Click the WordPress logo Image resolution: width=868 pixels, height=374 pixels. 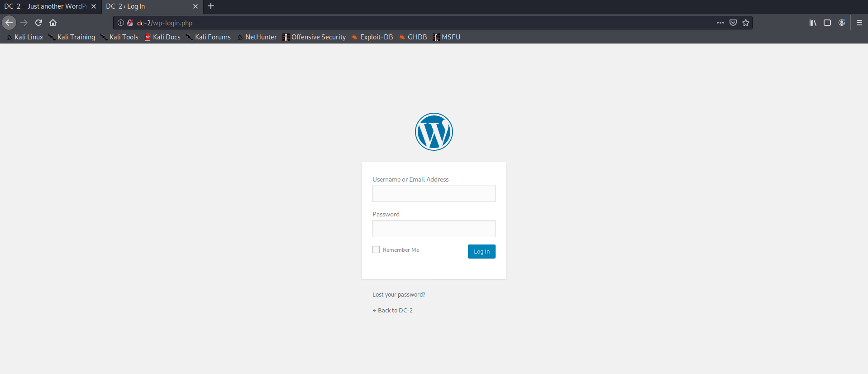pos(434,132)
